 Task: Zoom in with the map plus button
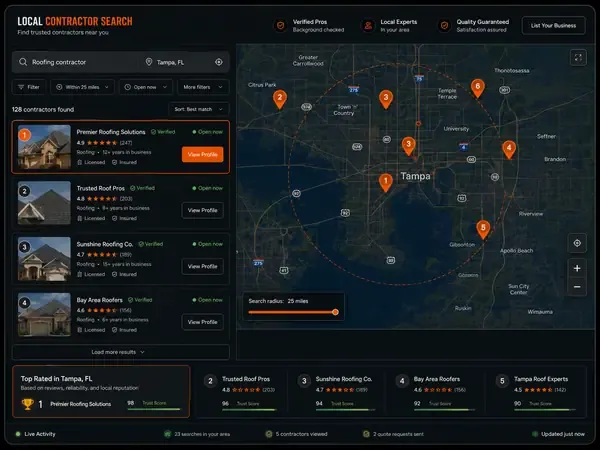click(577, 268)
